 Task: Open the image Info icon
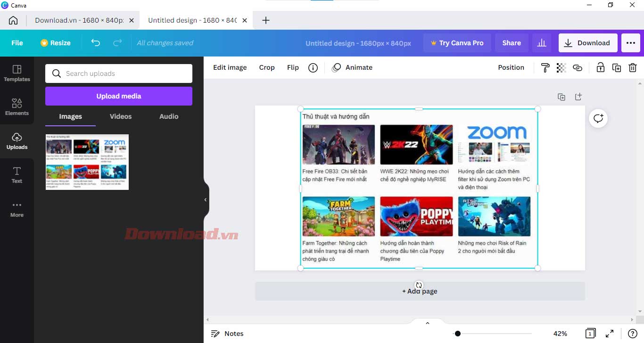click(x=313, y=68)
